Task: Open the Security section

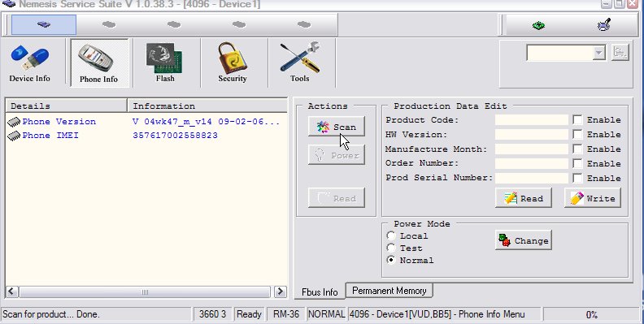Action: 233,63
